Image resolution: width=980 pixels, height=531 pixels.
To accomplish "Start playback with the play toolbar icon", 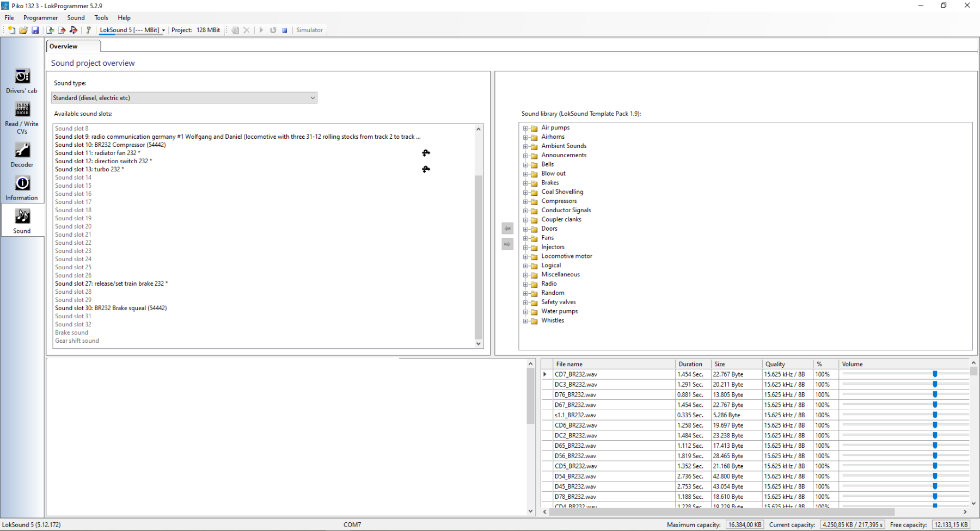I will click(261, 30).
